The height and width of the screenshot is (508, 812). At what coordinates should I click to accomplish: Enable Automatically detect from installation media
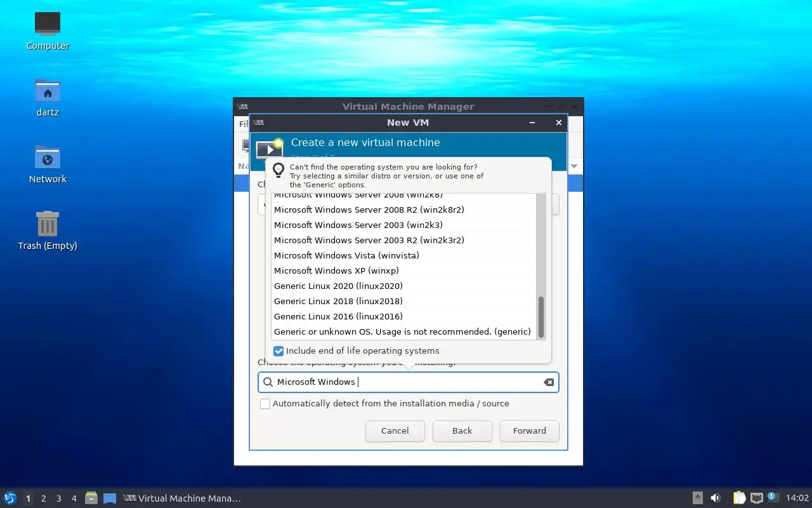(x=265, y=404)
